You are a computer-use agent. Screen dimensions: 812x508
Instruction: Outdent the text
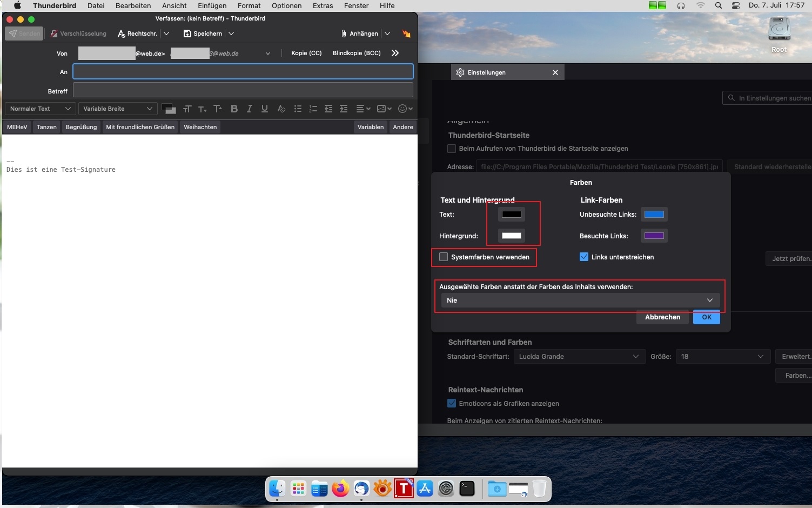328,109
